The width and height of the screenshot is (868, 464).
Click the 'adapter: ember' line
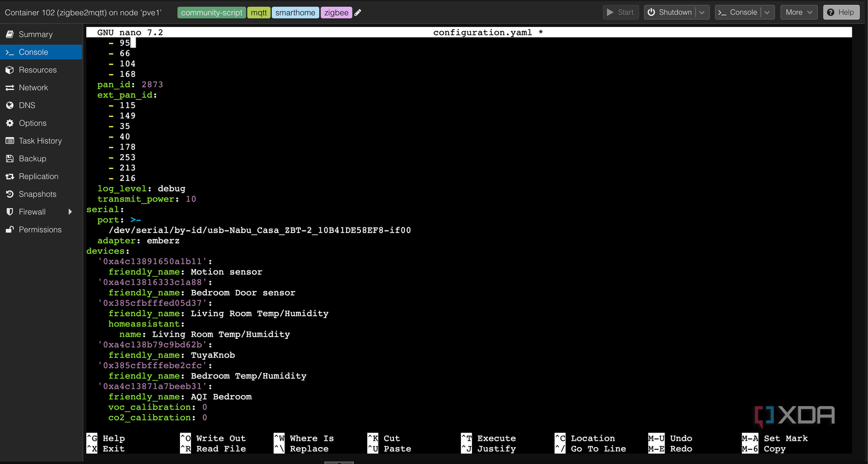[138, 240]
